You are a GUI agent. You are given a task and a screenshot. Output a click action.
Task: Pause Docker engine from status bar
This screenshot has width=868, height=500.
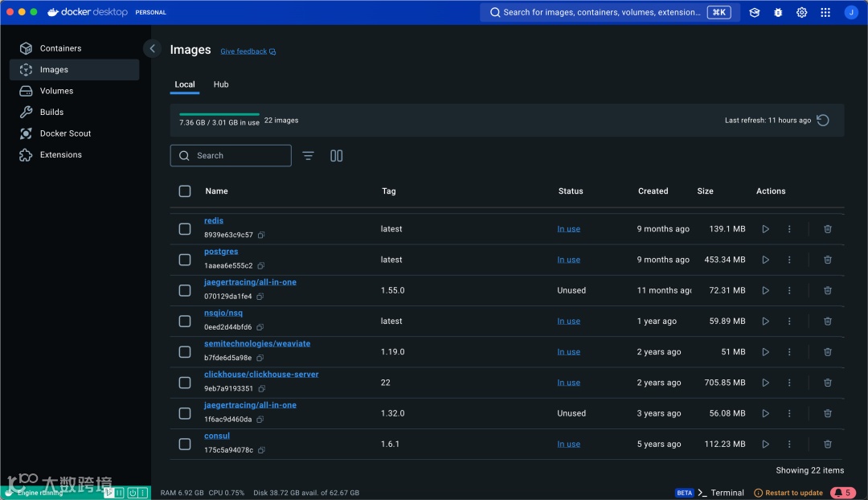[120, 492]
